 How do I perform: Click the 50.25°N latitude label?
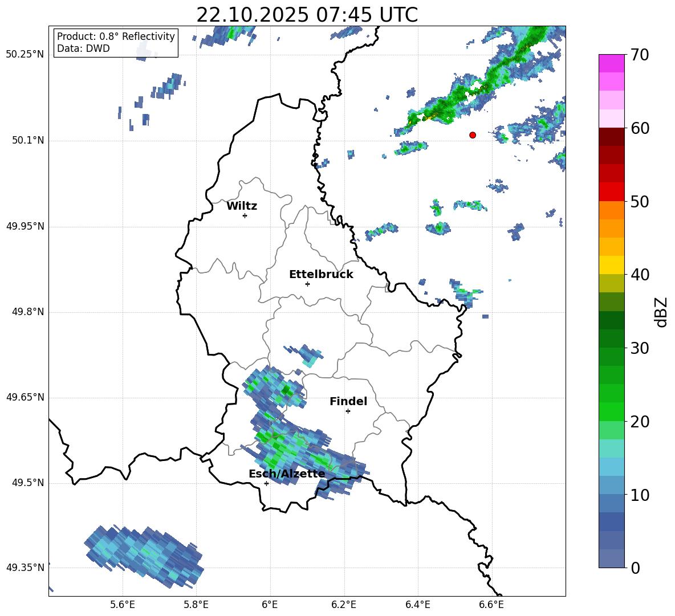(25, 55)
